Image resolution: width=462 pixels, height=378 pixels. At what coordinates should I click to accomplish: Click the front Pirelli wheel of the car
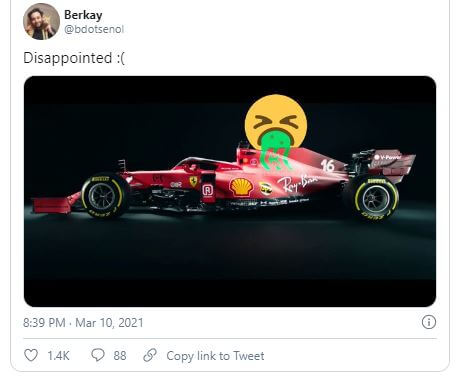[103, 197]
